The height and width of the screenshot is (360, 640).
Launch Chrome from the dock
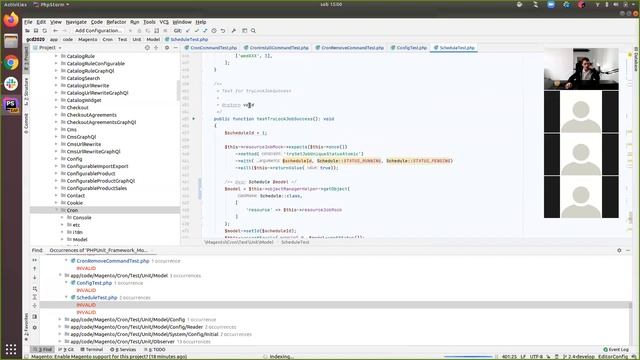(11, 63)
